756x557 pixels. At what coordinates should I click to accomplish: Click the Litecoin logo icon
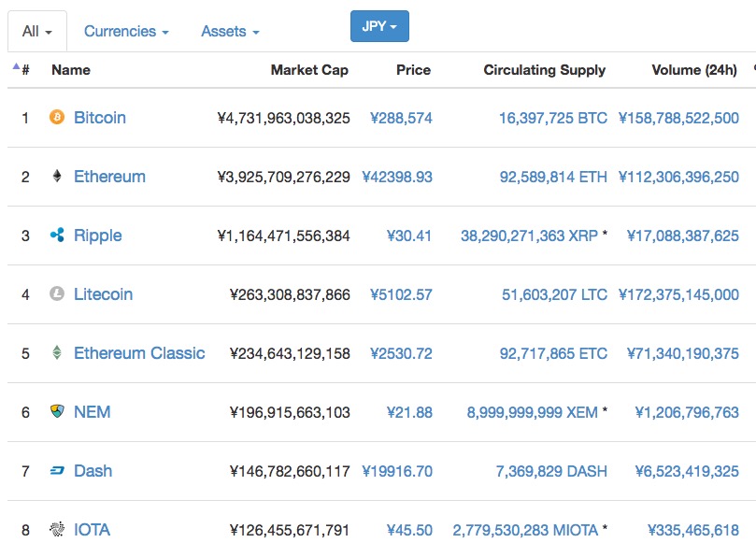coord(57,293)
